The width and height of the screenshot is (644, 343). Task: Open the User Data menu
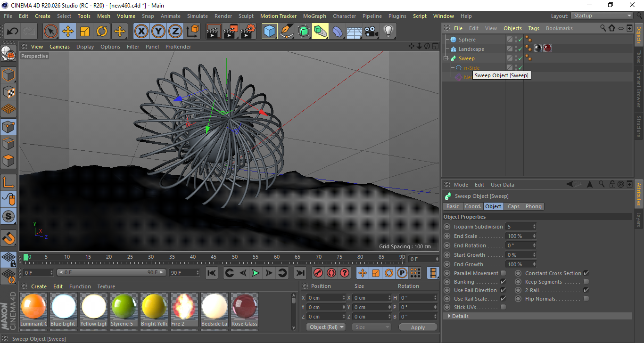coord(503,185)
